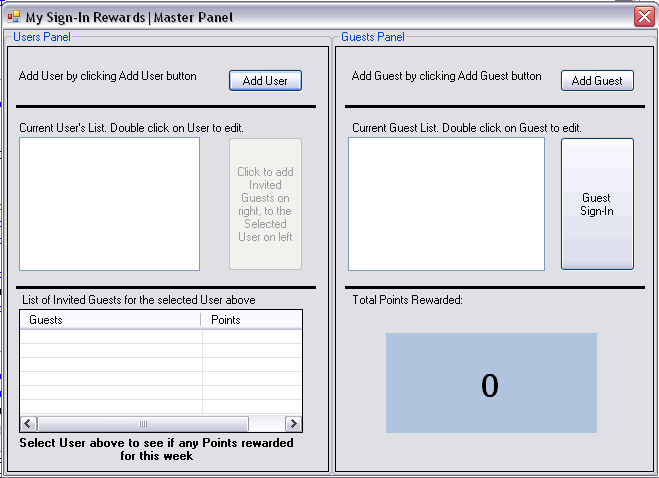
Task: Click the right scroll arrow of invited guests table
Action: click(293, 423)
